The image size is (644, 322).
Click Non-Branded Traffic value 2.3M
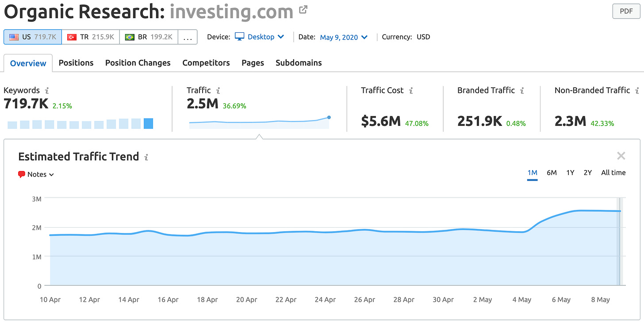pos(571,121)
